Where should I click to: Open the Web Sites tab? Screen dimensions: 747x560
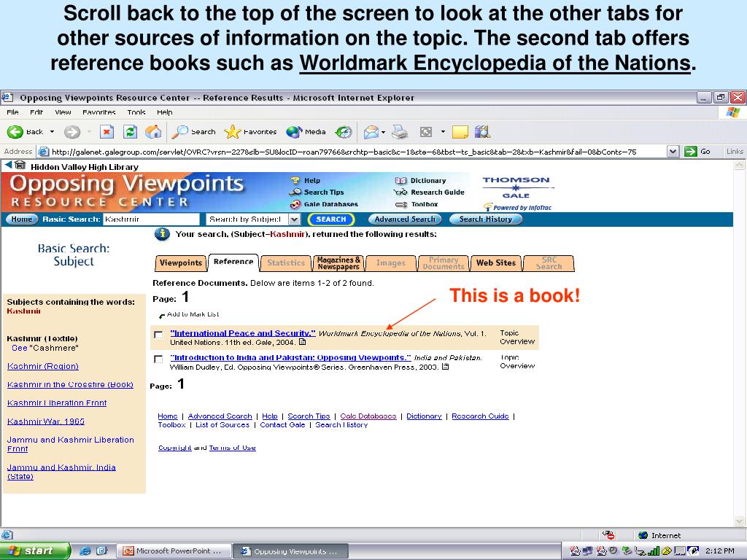click(496, 262)
